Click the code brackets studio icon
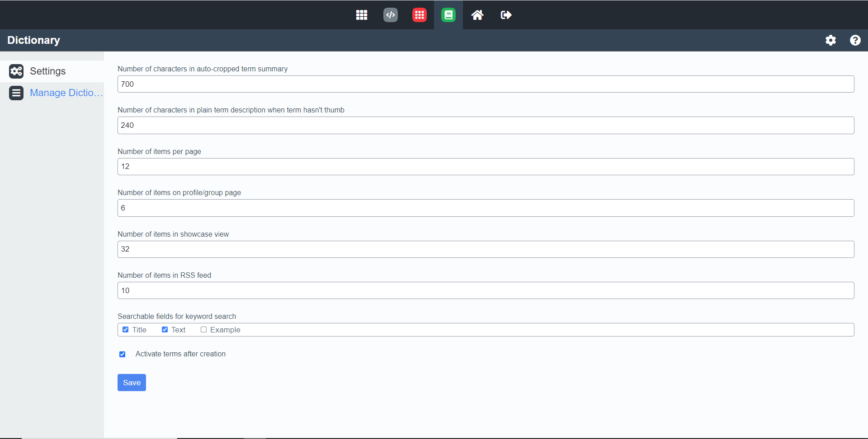 (391, 15)
